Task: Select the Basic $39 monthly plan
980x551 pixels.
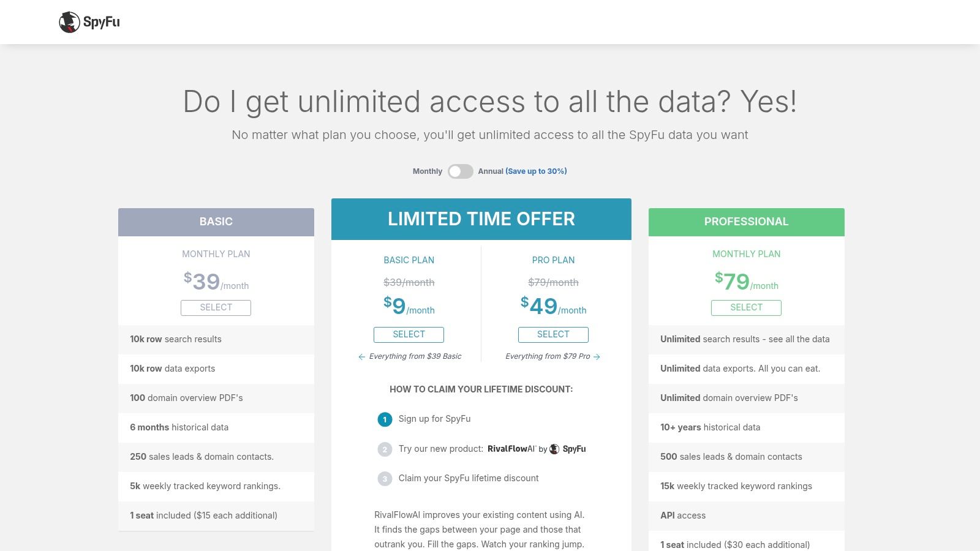Action: pos(216,308)
